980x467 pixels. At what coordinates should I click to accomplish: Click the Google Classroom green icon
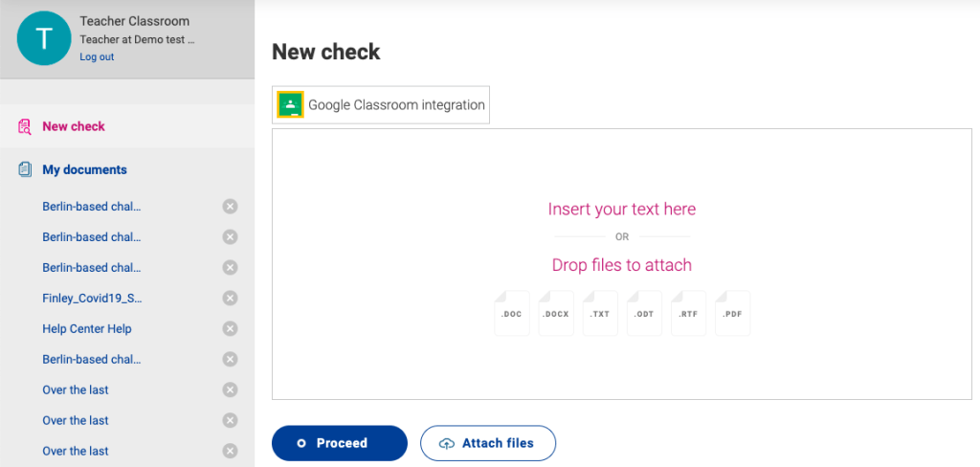pos(290,105)
